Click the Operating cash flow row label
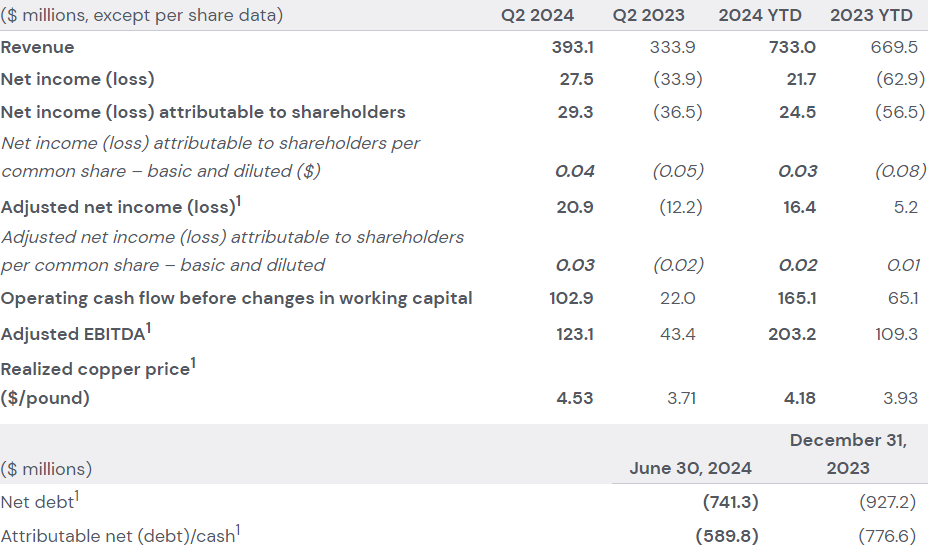 [x=237, y=298]
